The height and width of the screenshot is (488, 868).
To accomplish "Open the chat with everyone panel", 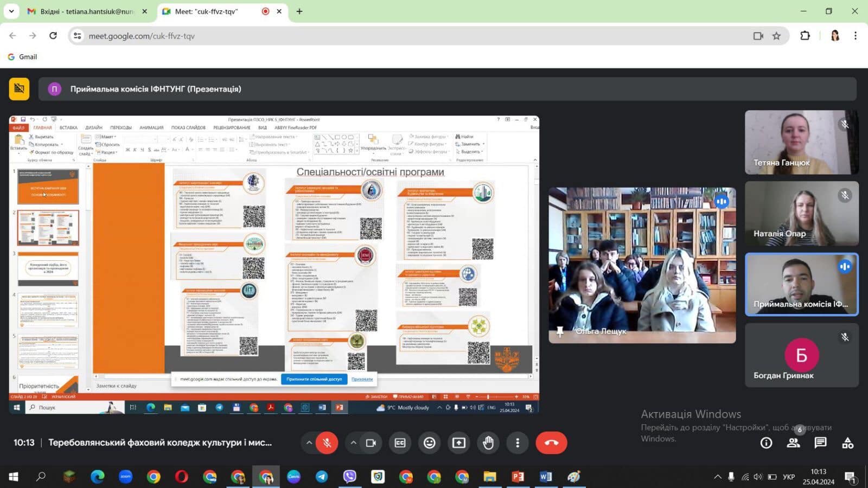I will [x=820, y=443].
